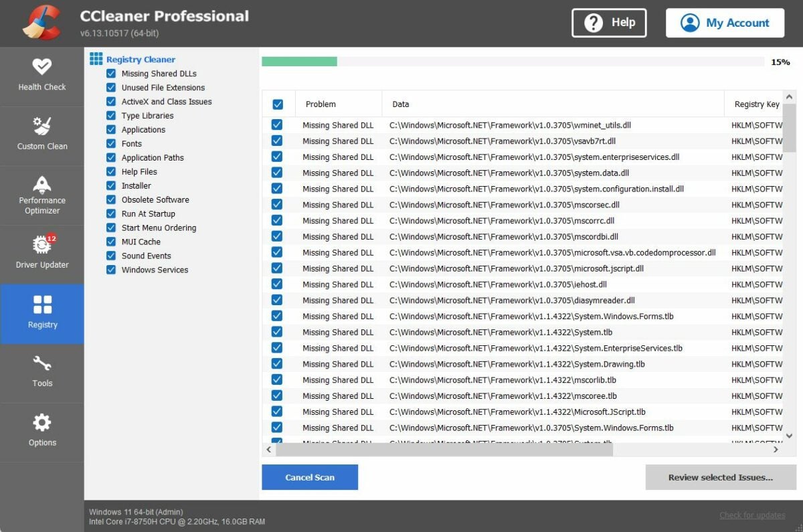This screenshot has width=803, height=532.
Task: Click Review selected Issues
Action: (720, 477)
